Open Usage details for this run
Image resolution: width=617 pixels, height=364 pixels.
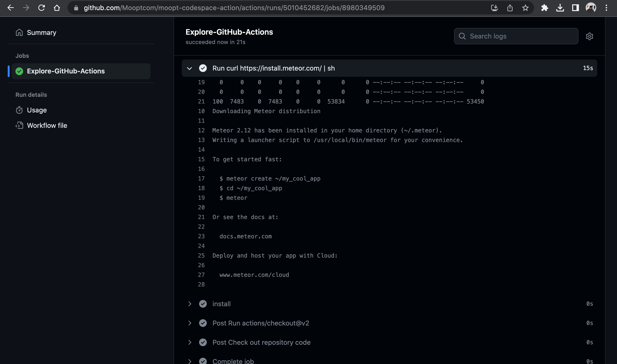pos(37,110)
